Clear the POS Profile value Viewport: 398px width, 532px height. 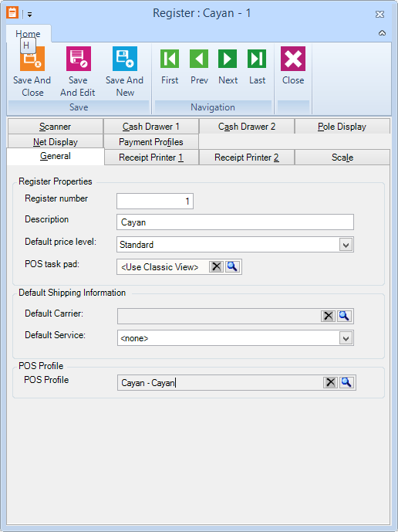[331, 383]
